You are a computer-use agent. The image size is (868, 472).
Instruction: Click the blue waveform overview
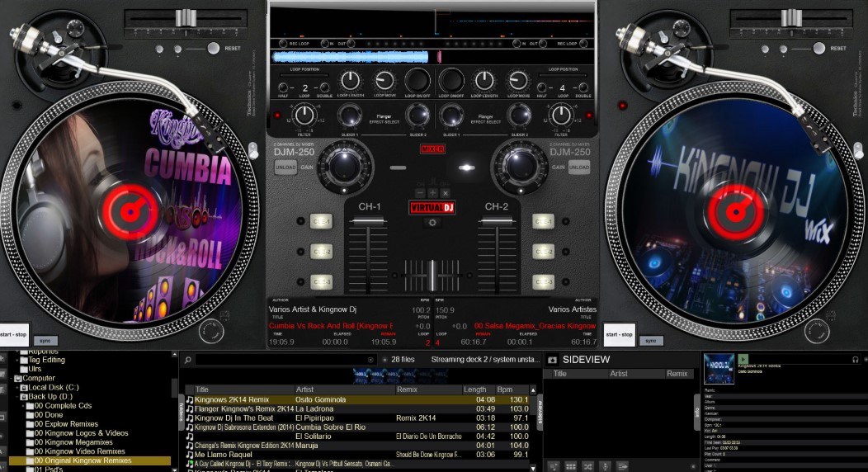tap(351, 56)
